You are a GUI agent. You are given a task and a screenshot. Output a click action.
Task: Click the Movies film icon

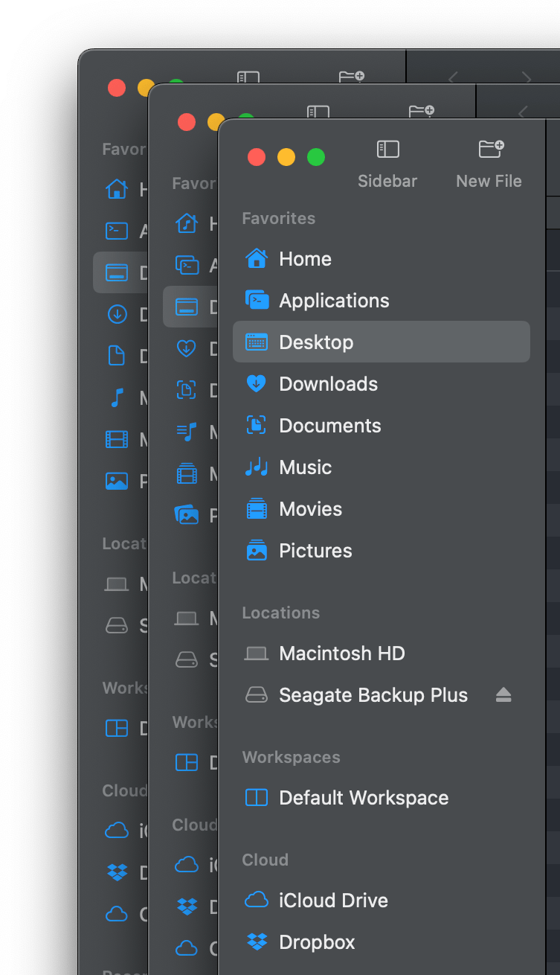pos(257,509)
